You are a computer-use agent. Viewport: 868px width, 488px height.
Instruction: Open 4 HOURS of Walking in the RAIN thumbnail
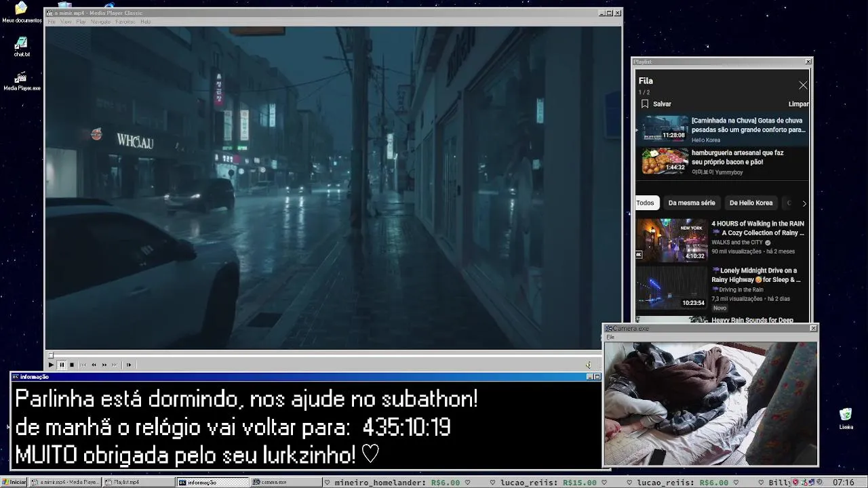pyautogui.click(x=671, y=240)
